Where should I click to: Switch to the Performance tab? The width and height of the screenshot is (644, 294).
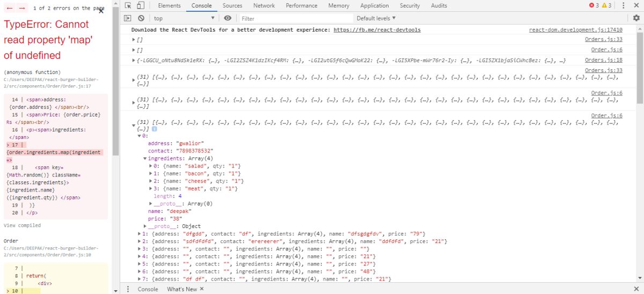pos(302,5)
